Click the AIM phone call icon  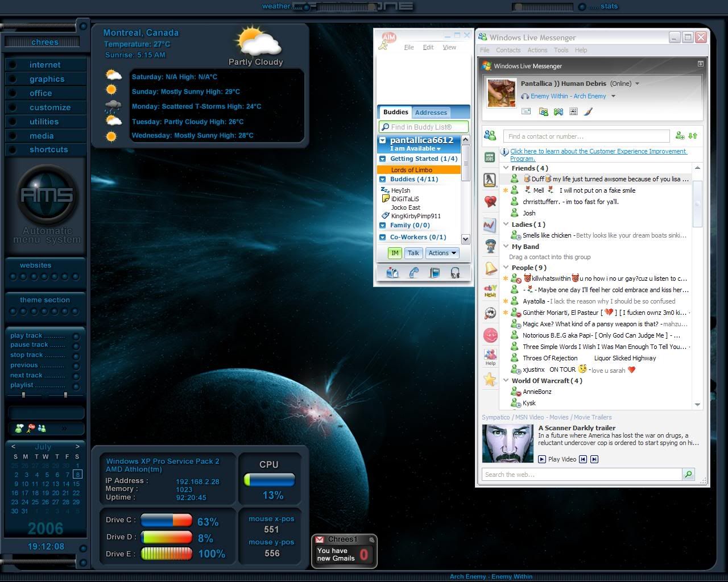pyautogui.click(x=413, y=273)
